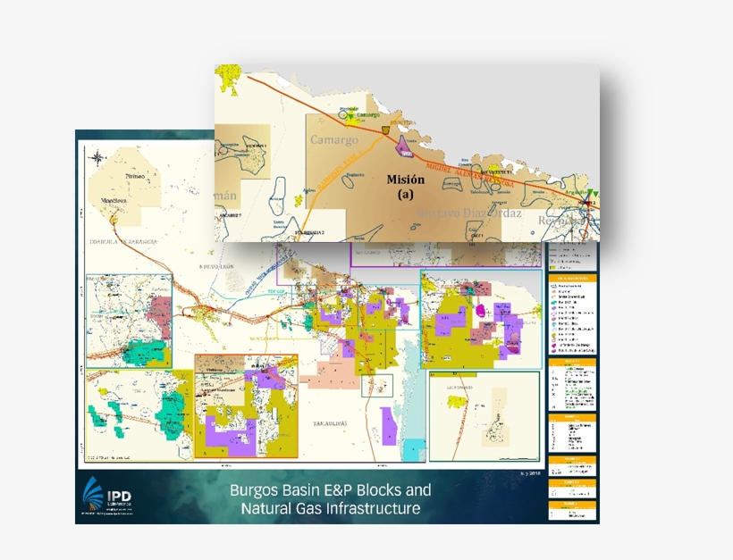Click the Reynosa city label
This screenshot has width=733, height=560.
click(x=565, y=221)
